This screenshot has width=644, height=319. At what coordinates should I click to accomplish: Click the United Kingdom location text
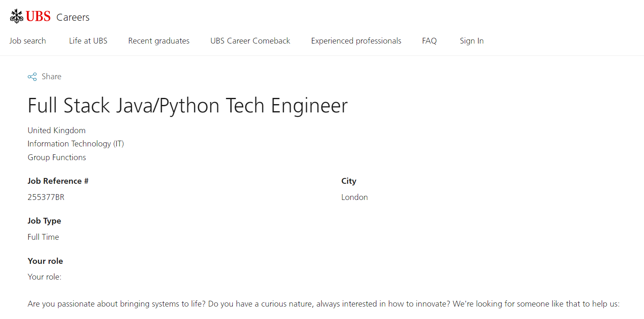(x=56, y=131)
